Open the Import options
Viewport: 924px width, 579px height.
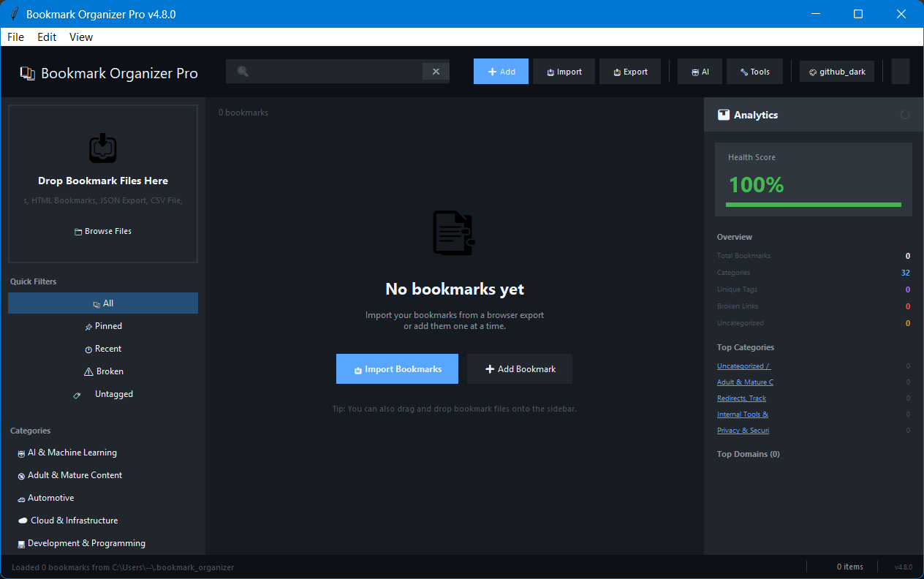[x=564, y=71]
